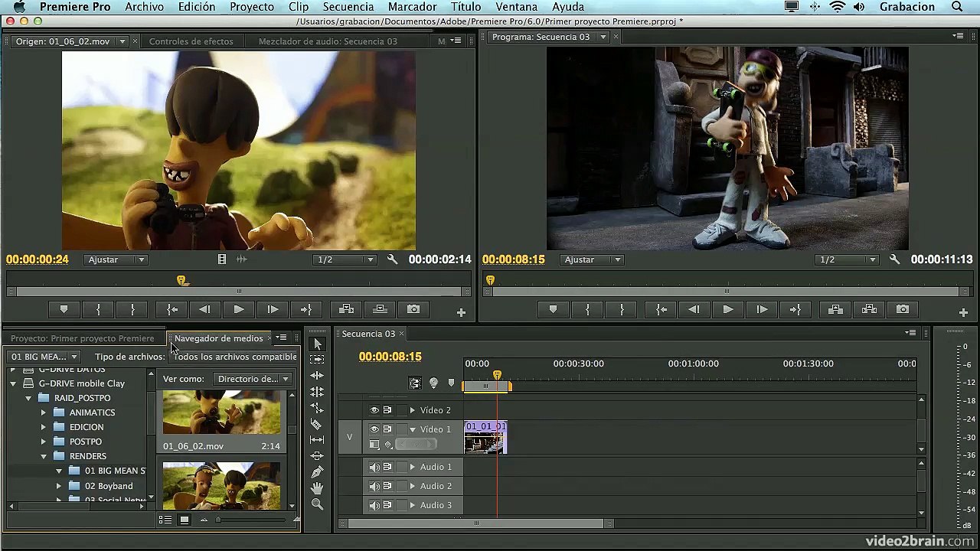The height and width of the screenshot is (551, 980).
Task: Select the Zoom tool in the tools panel
Action: [x=317, y=504]
